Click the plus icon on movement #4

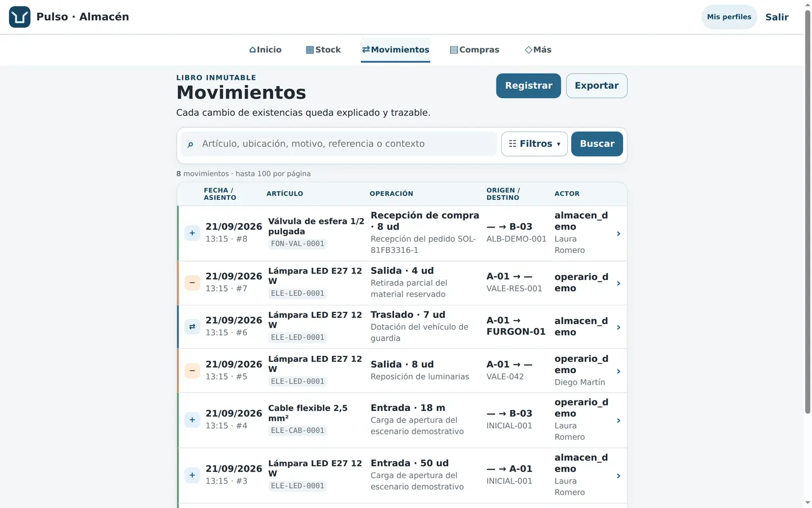(x=192, y=420)
